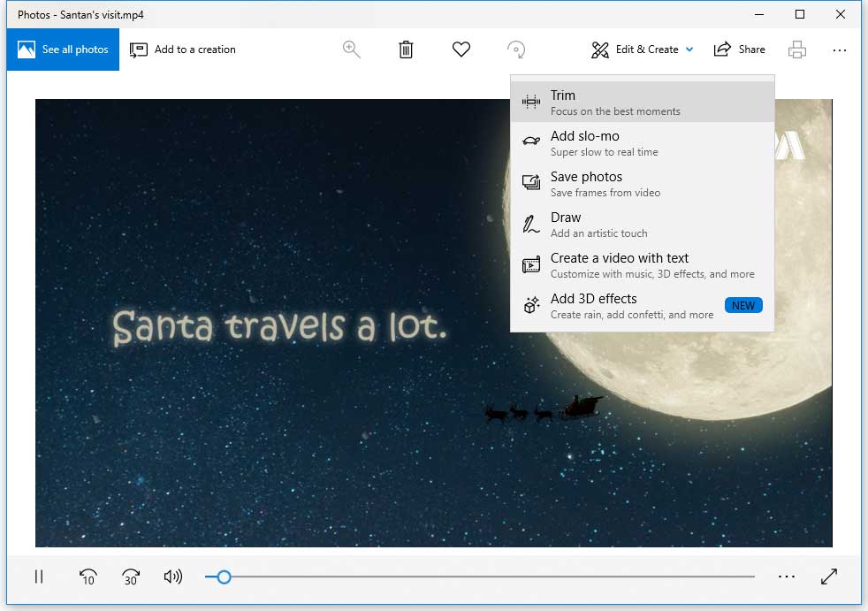Click Add to a creation

(x=183, y=50)
